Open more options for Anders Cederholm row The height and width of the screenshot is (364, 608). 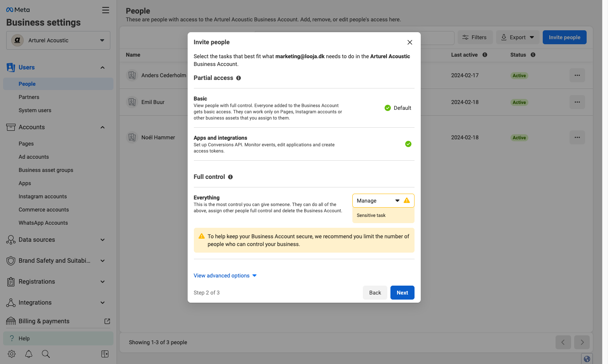pos(577,75)
